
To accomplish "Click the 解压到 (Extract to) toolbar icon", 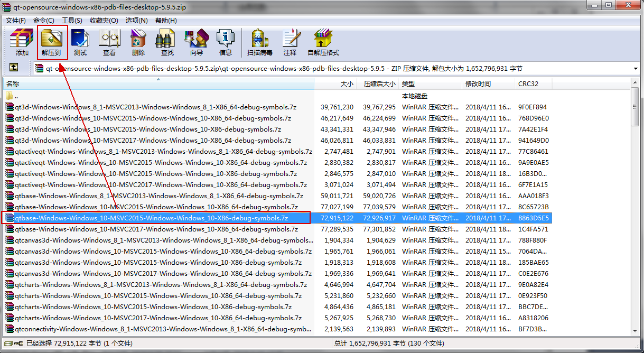I will point(52,42).
